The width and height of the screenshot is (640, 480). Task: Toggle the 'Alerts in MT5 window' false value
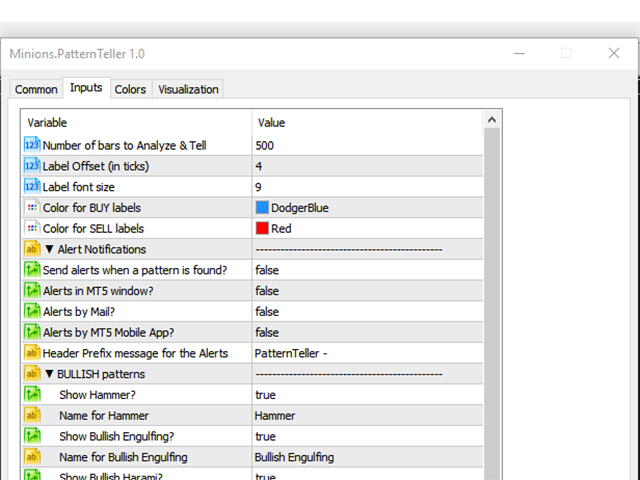267,291
